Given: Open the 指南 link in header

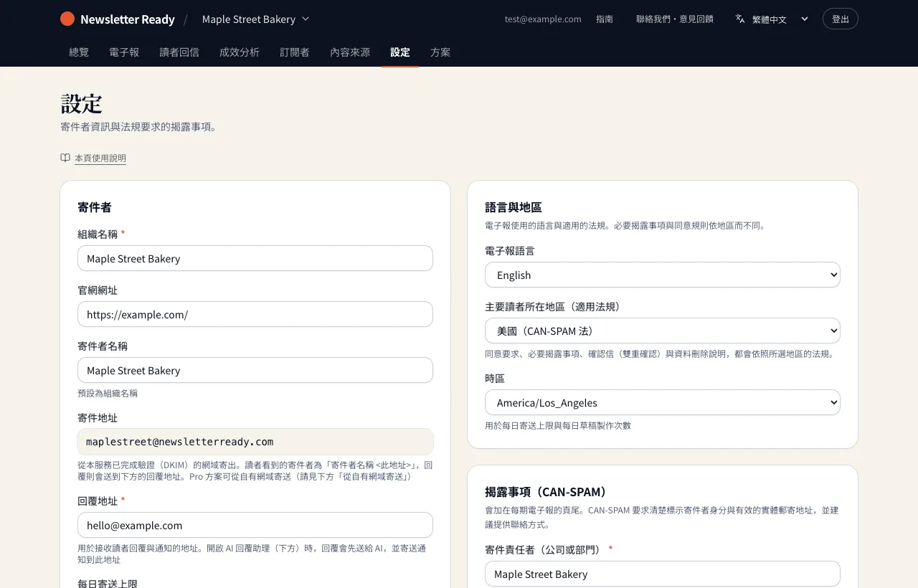Looking at the screenshot, I should pyautogui.click(x=605, y=19).
